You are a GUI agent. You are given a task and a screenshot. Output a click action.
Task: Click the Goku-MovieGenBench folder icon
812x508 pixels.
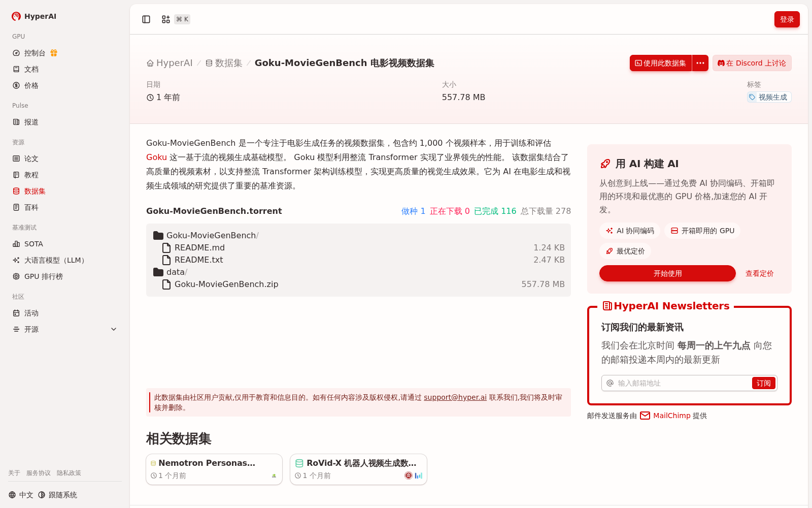tap(158, 236)
